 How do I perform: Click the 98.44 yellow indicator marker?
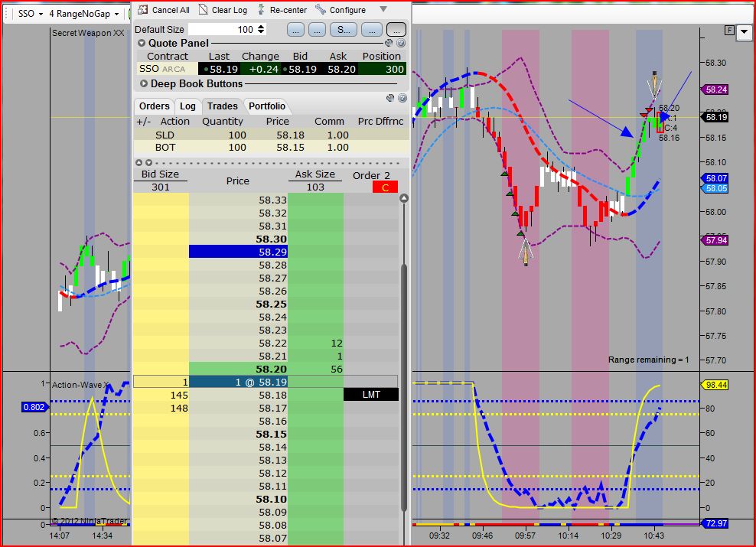tap(715, 385)
